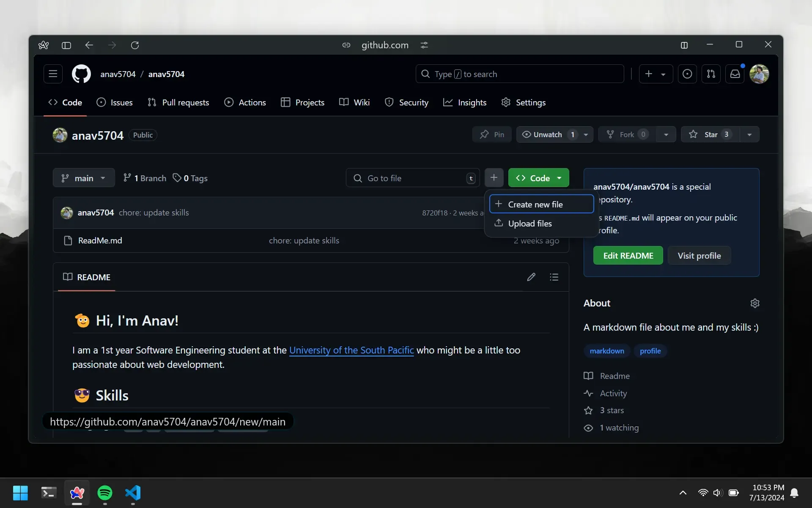Open the Activity link in About

605,393
